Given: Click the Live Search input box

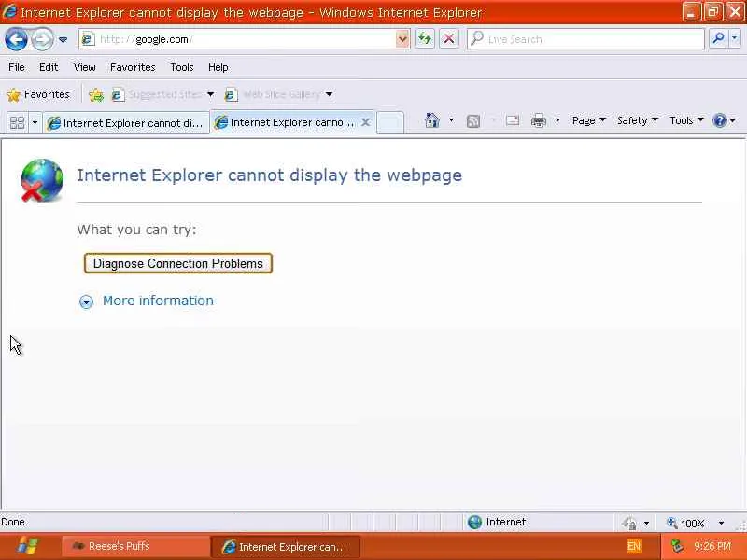Looking at the screenshot, I should coord(585,39).
